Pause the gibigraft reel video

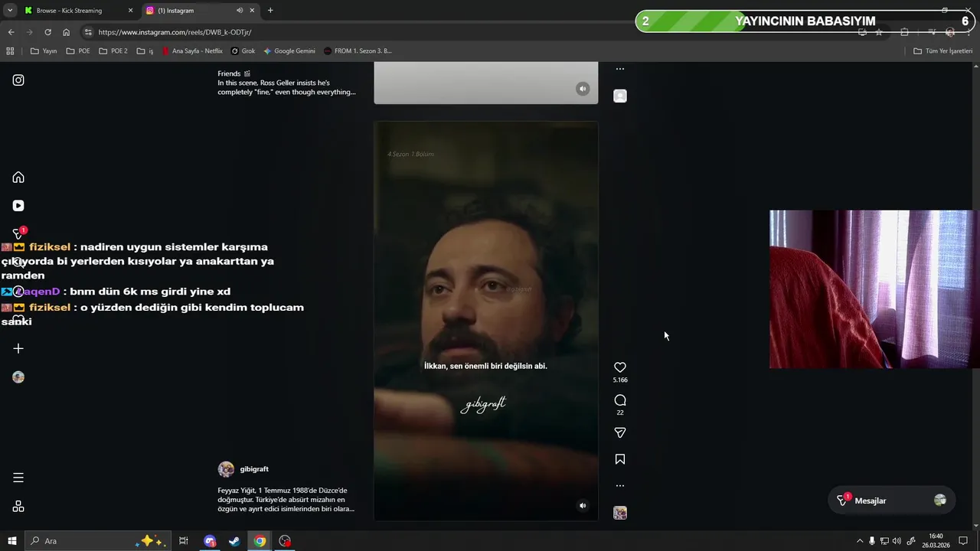point(485,321)
